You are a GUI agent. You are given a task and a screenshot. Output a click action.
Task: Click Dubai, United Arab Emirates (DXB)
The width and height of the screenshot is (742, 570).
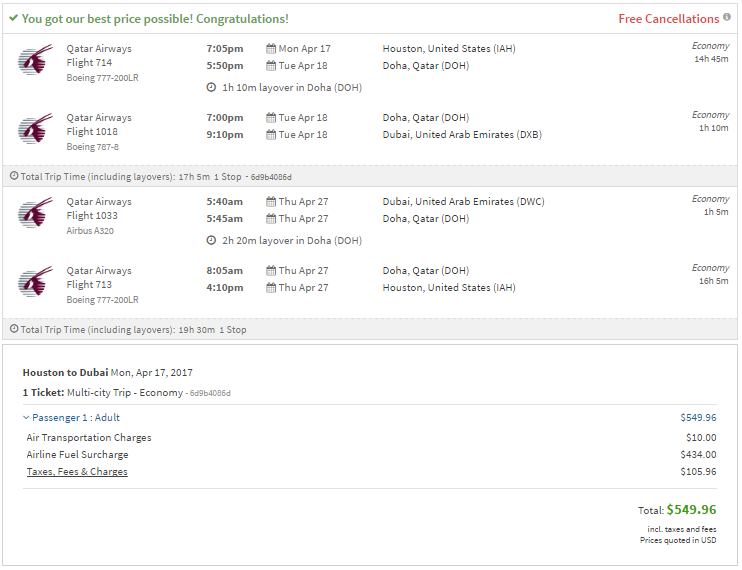click(x=462, y=135)
